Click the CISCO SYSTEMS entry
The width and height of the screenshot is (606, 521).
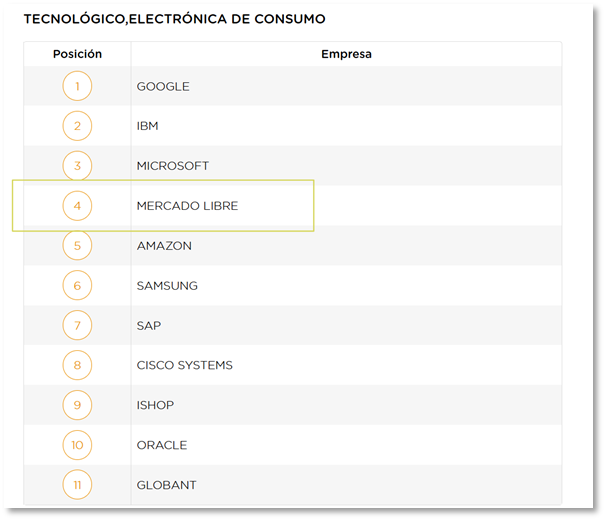185,365
